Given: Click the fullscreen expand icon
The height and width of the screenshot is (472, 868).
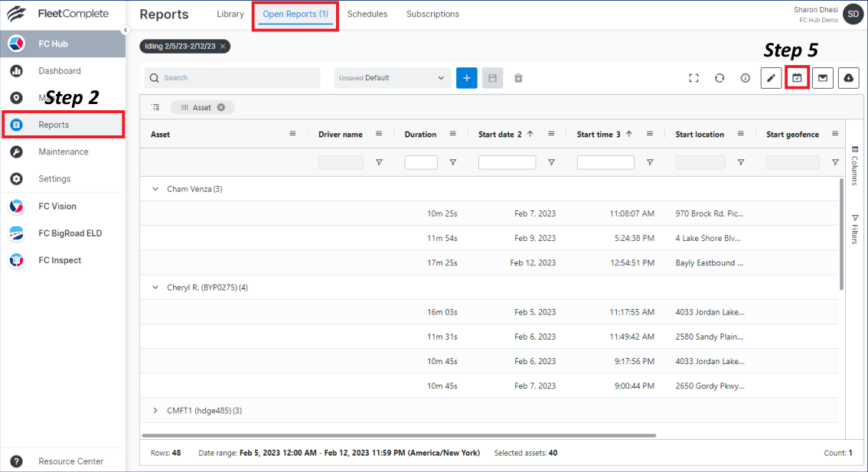Looking at the screenshot, I should point(693,78).
